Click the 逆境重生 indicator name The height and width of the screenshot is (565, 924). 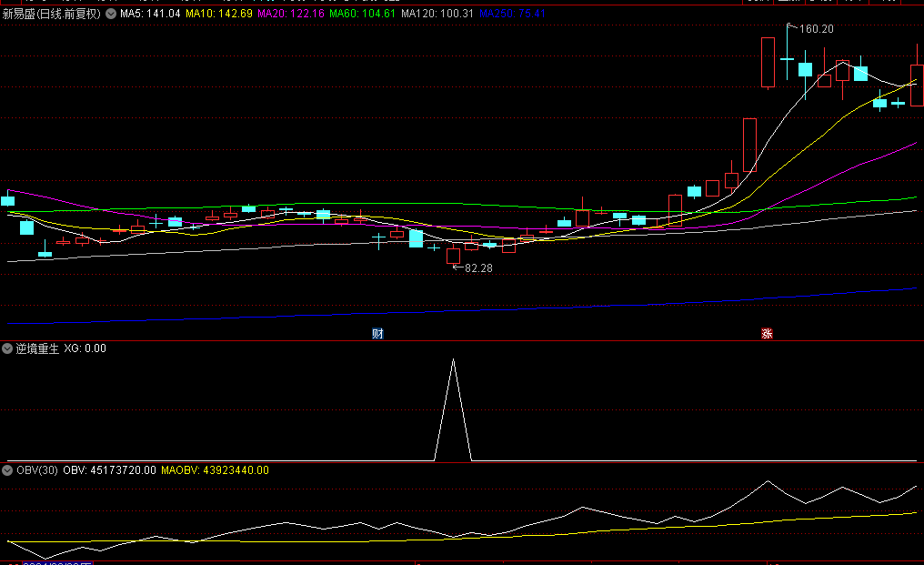[x=37, y=348]
